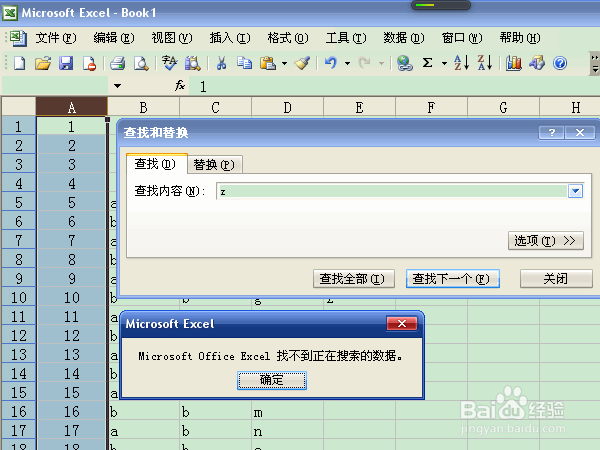Click the 查找内容 input field
Viewport: 600px width, 450px height.
tap(392, 191)
